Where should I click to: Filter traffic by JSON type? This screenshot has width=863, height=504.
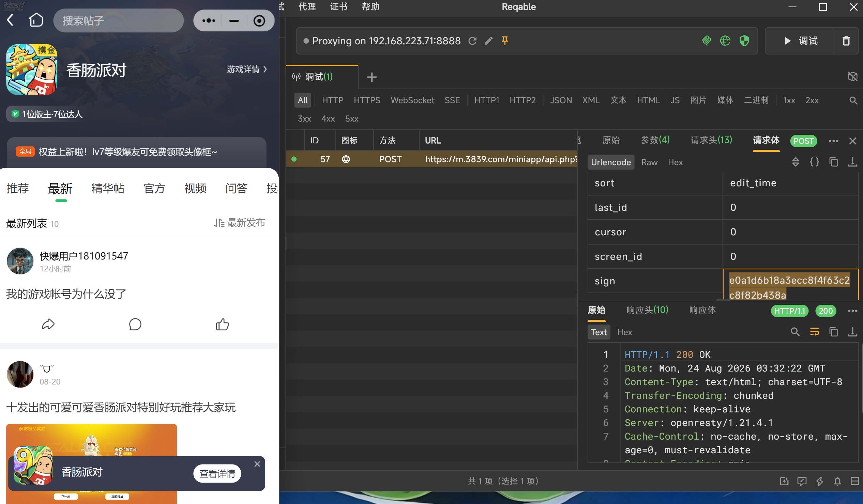[x=561, y=100]
